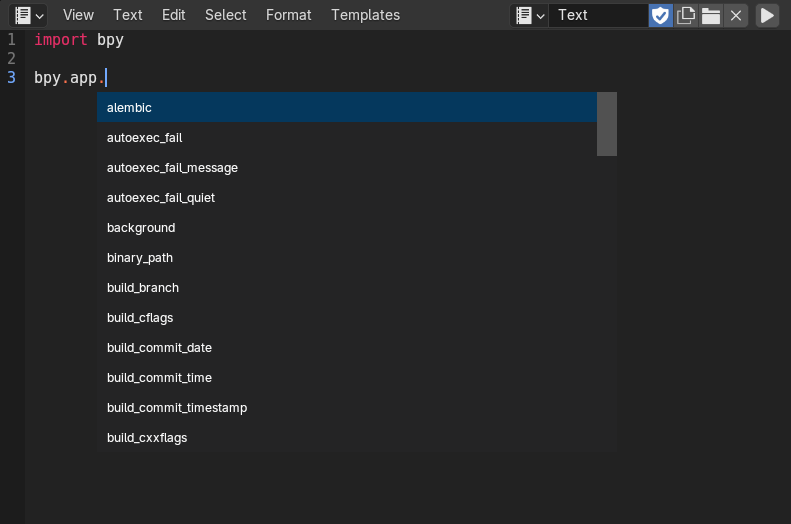Image resolution: width=791 pixels, height=524 pixels.
Task: Browse text datablocks dropdown
Action: (x=529, y=15)
